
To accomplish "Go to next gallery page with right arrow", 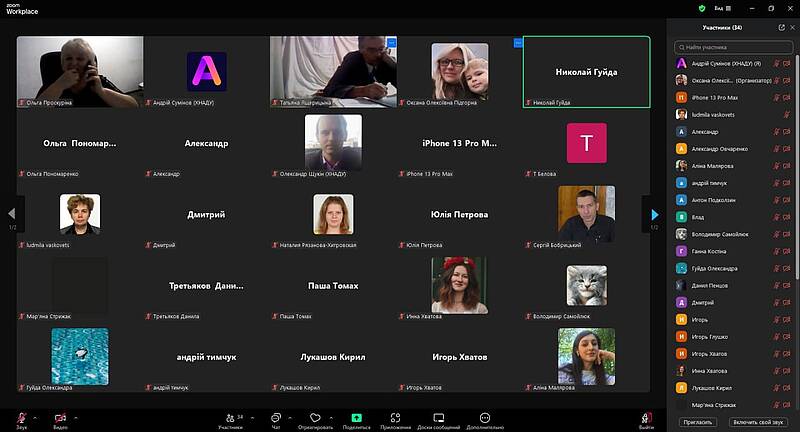I will point(655,214).
